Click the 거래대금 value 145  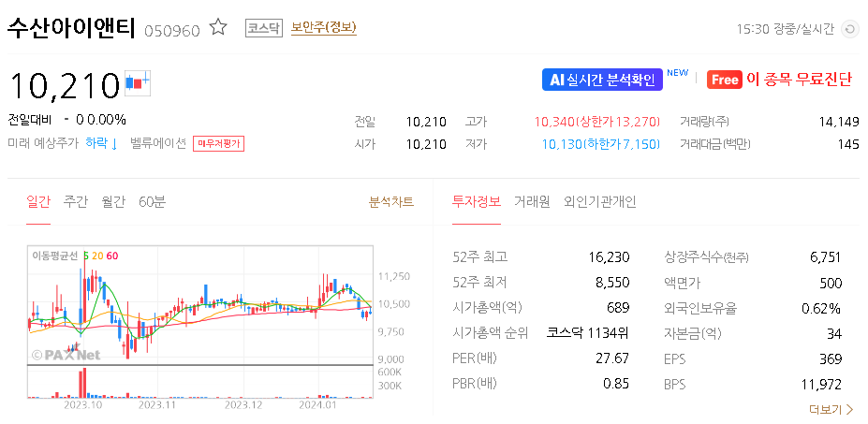click(849, 145)
